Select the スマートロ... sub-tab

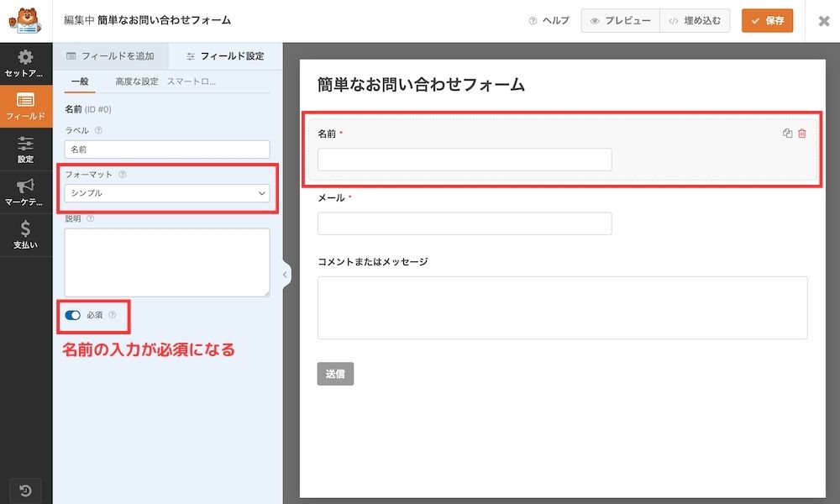click(x=192, y=81)
